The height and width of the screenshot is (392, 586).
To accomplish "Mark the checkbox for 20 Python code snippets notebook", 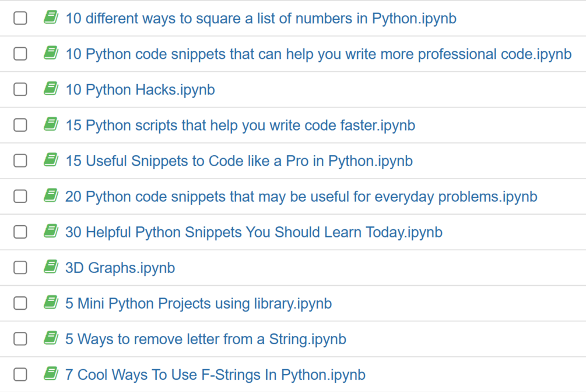I will 20,197.
